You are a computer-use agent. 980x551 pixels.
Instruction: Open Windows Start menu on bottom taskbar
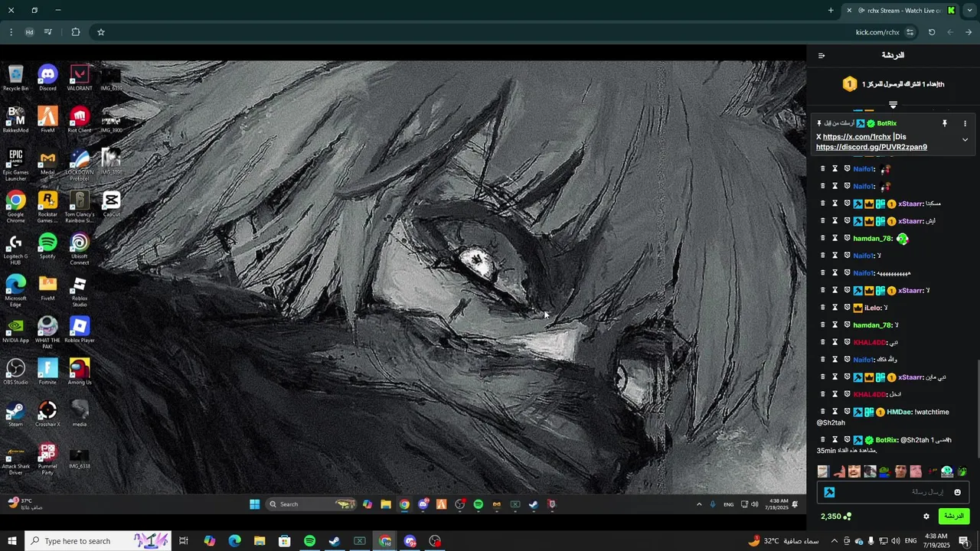coord(11,541)
